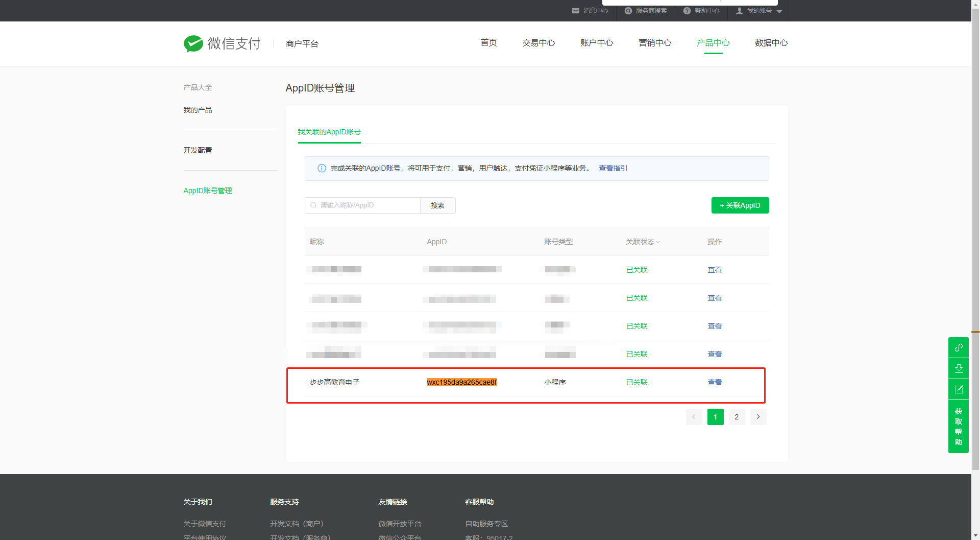Click the +关联AppID button
Screen dimensions: 980x540
click(x=740, y=205)
